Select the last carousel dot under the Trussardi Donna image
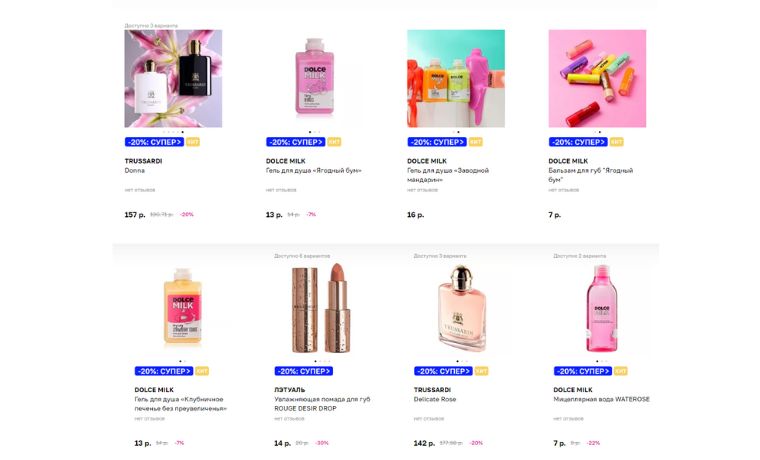760x460 pixels. (182, 132)
